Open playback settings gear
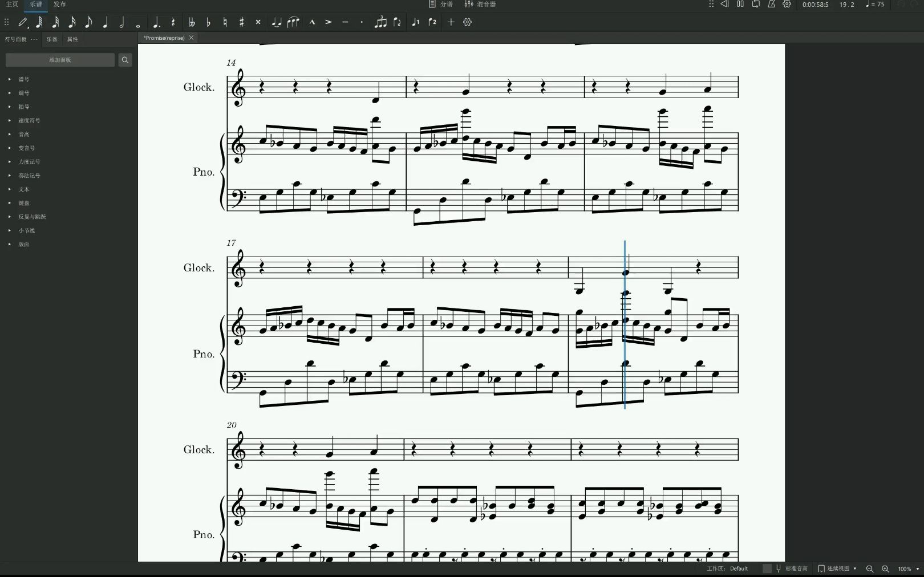 (787, 4)
